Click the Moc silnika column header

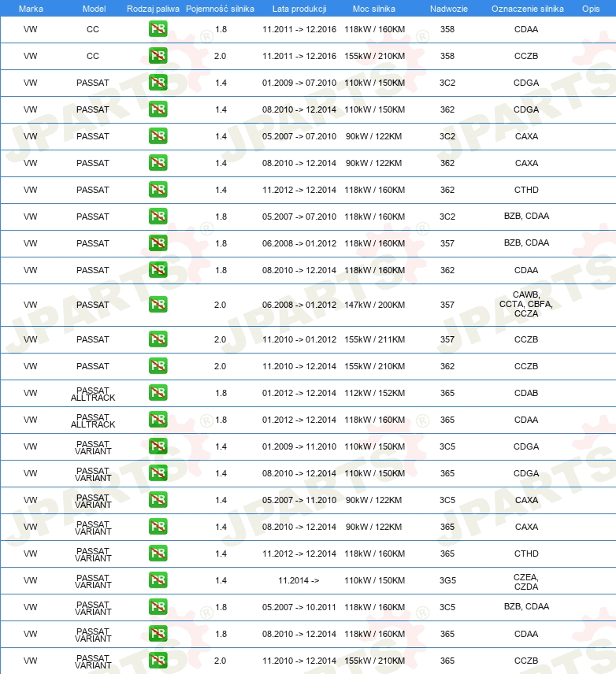pyautogui.click(x=374, y=9)
